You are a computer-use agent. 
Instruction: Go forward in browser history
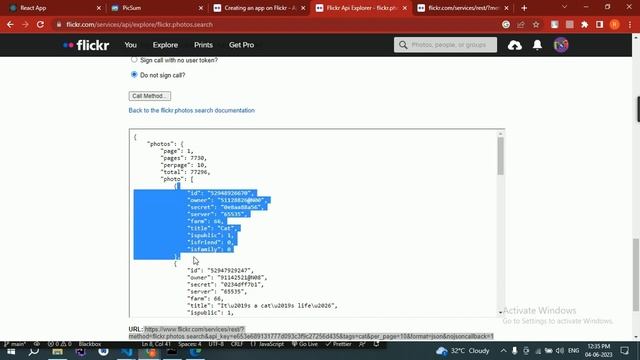pyautogui.click(x=25, y=24)
